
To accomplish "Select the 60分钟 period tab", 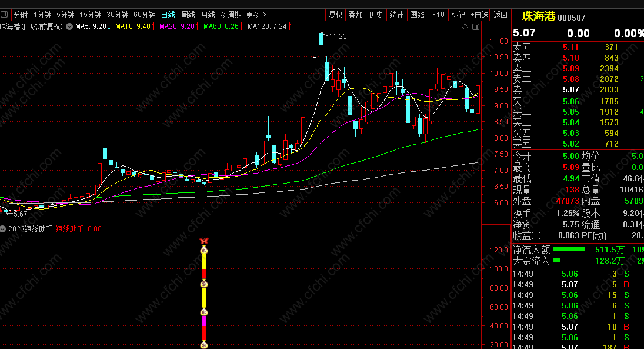I will tap(145, 15).
